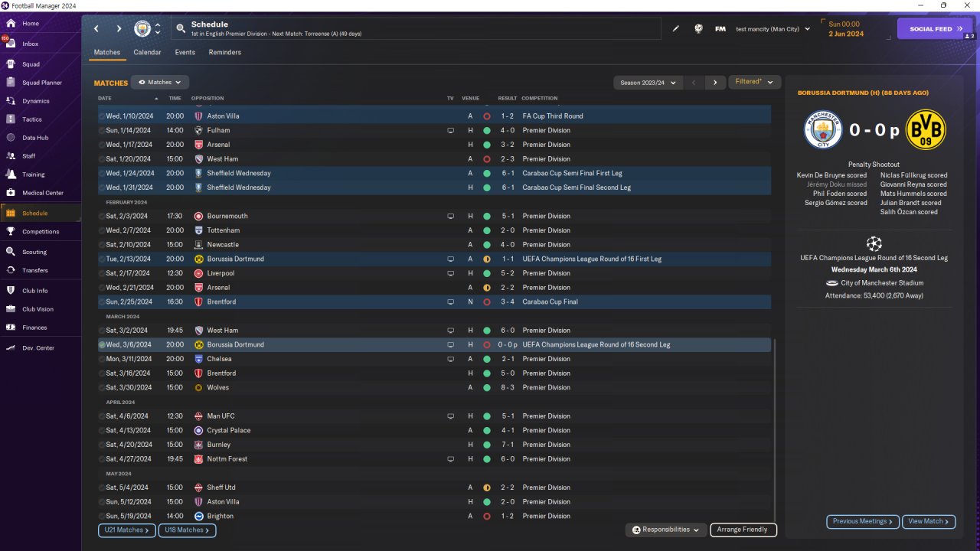
Task: Switch to the Calendar tab
Action: [147, 53]
